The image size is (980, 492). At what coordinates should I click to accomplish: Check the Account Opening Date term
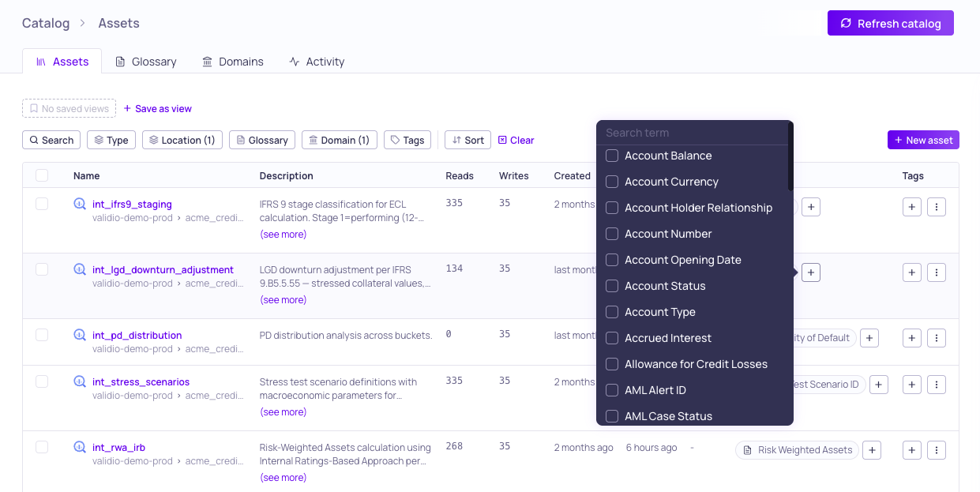(x=612, y=260)
